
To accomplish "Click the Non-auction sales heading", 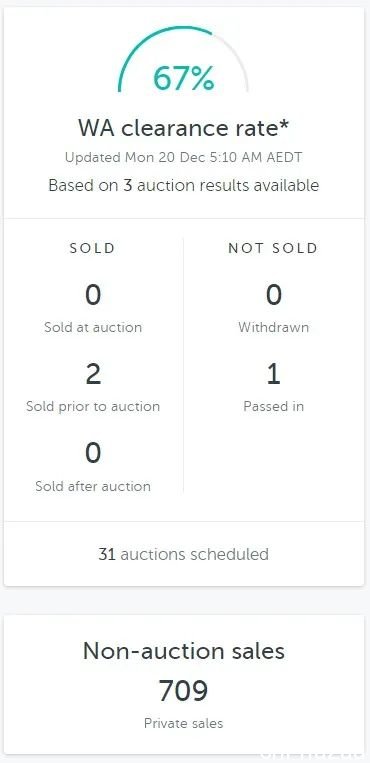I will (184, 651).
